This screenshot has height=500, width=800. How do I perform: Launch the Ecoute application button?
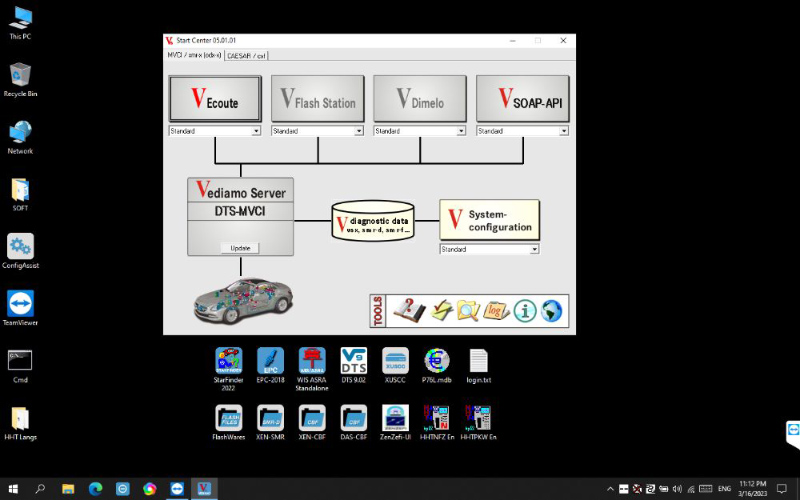pyautogui.click(x=215, y=99)
